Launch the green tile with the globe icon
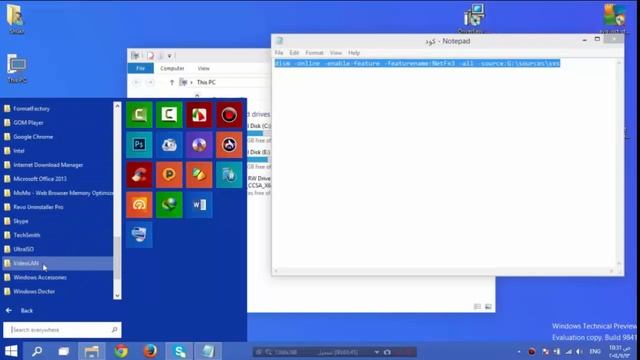Screen dimensions: 640x360 click(169, 204)
